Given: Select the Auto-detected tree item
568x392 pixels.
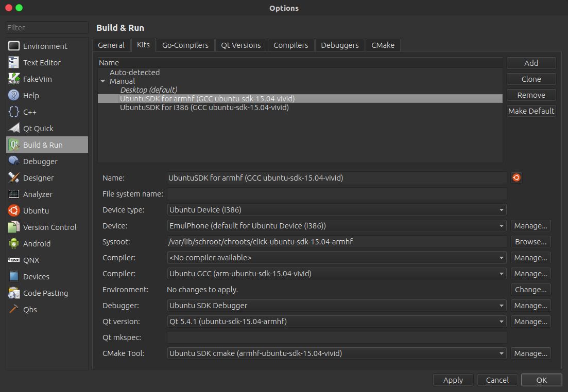Looking at the screenshot, I should pos(134,73).
